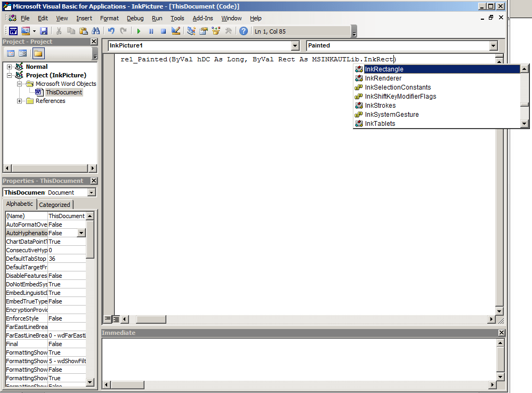Image resolution: width=532 pixels, height=393 pixels.
Task: Pause execution with the Break icon
Action: pyautogui.click(x=150, y=30)
